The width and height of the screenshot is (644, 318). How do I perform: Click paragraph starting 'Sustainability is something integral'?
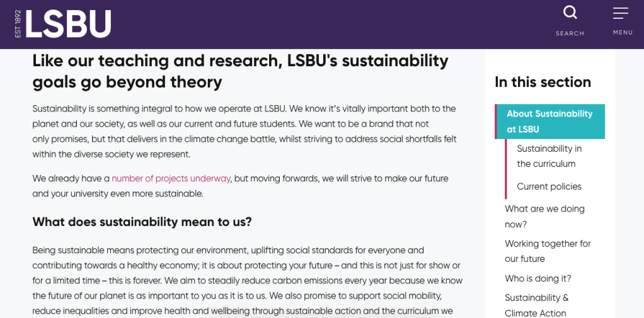point(244,131)
